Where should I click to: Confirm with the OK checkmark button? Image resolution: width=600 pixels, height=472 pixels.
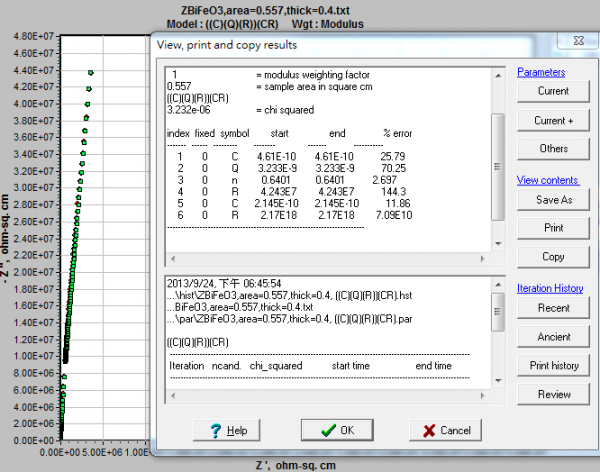(x=337, y=430)
